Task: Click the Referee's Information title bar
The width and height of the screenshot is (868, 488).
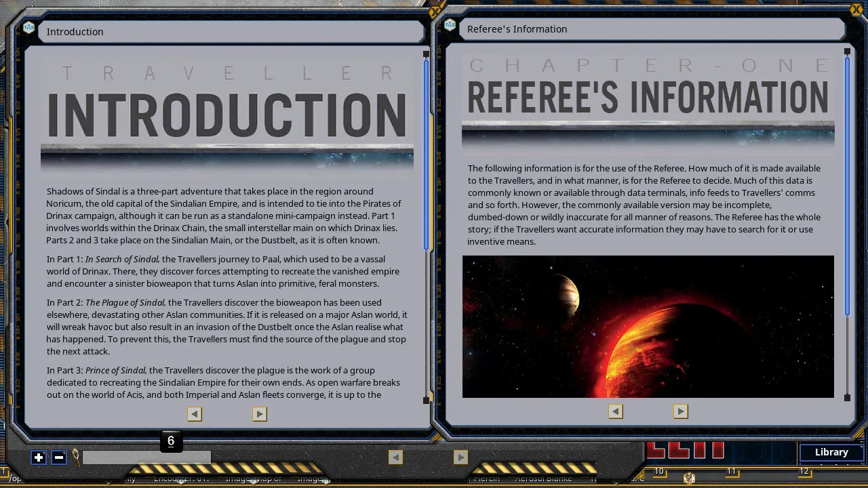Action: (652, 29)
